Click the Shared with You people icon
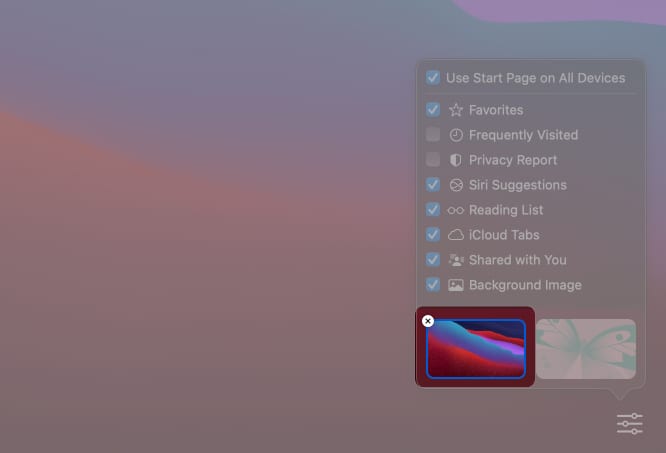Viewport: 666px width, 453px height. [x=456, y=260]
